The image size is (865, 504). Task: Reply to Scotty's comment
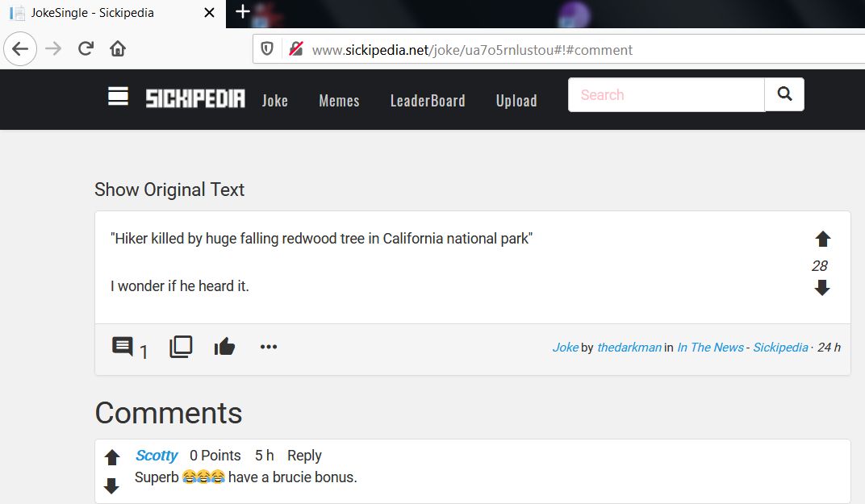click(304, 456)
